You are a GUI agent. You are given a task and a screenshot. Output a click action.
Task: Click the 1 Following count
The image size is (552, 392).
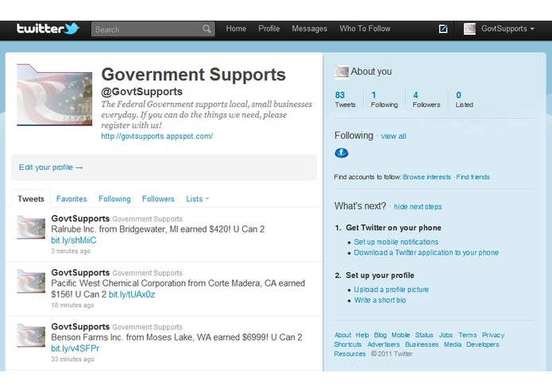[384, 99]
